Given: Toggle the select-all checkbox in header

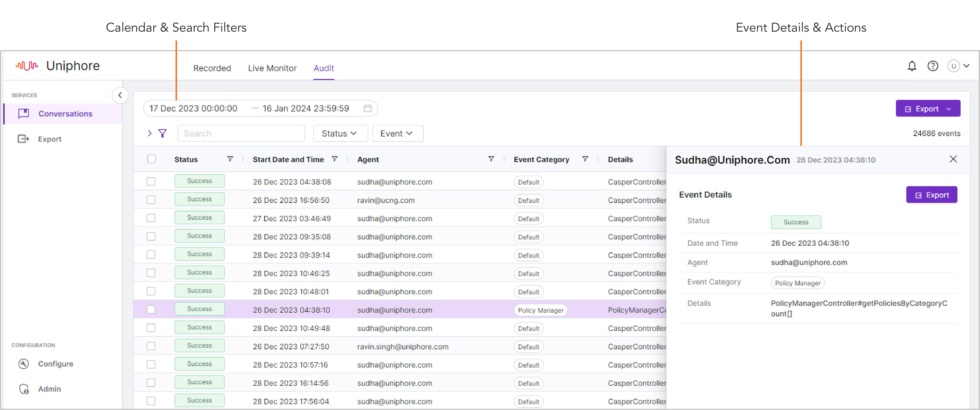Looking at the screenshot, I should tap(151, 159).
